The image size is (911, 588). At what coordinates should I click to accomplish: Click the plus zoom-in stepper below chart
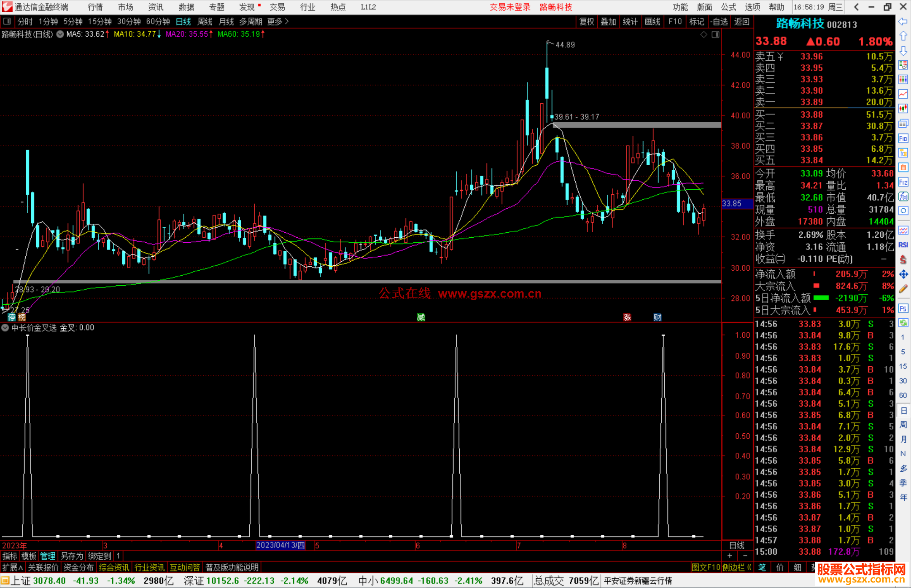(x=730, y=556)
